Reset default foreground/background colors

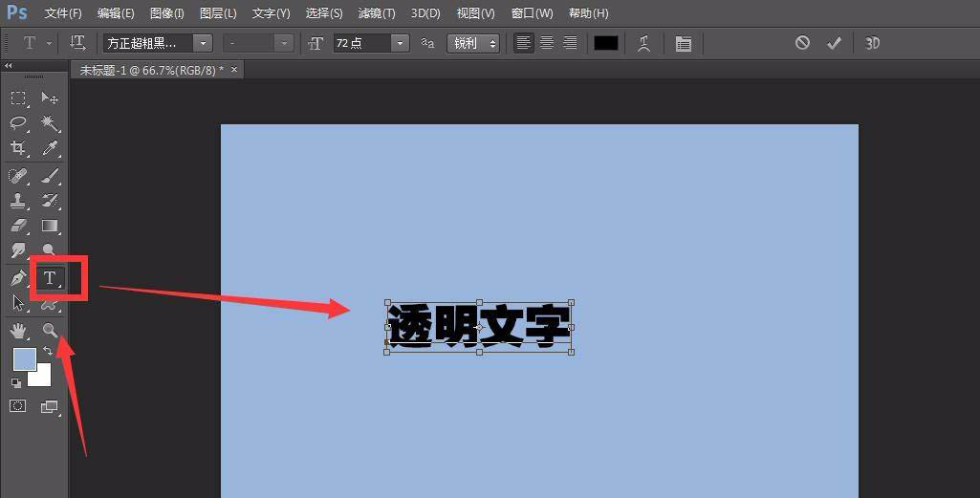15,383
